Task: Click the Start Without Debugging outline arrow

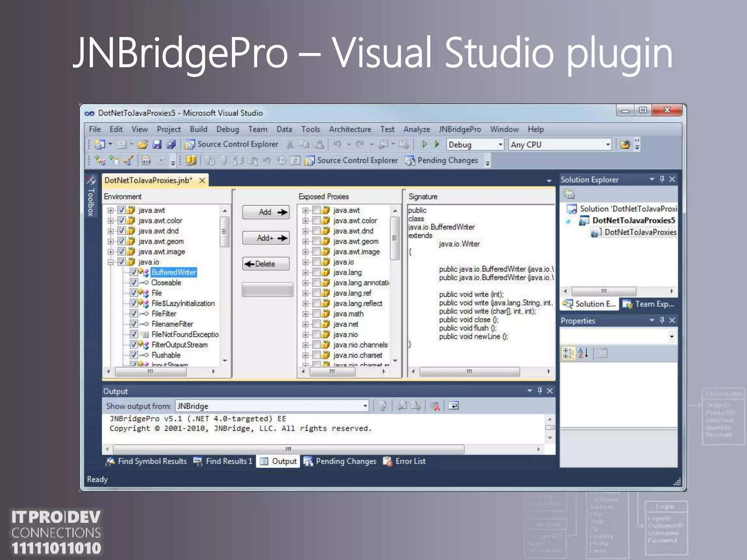Action: click(424, 144)
